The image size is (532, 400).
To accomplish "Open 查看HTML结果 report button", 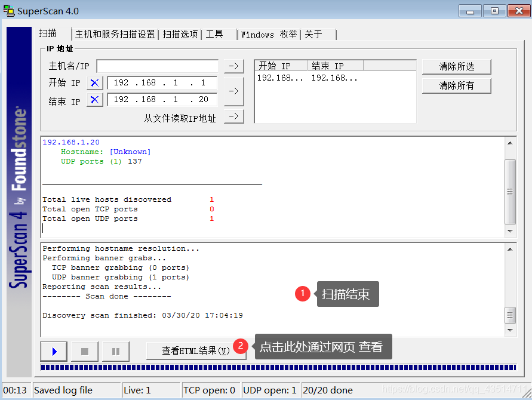I will (x=196, y=350).
